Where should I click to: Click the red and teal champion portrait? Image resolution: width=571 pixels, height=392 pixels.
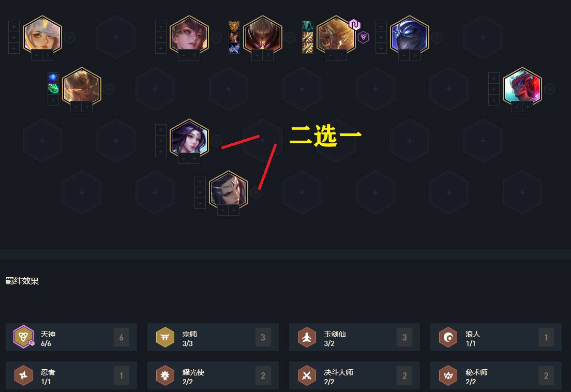pos(522,87)
